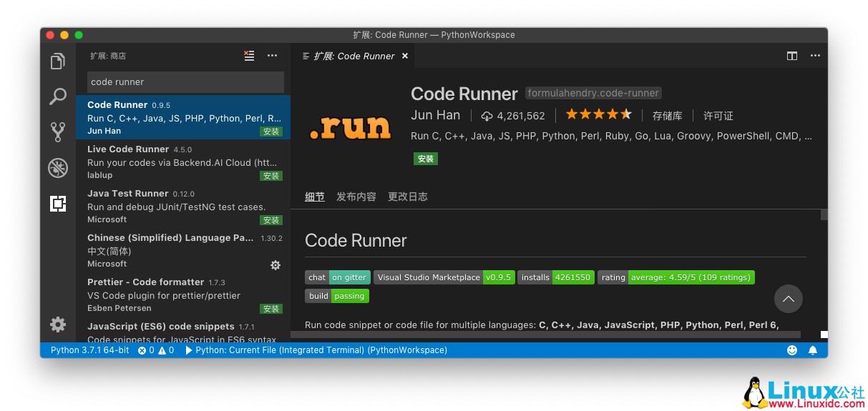Image resolution: width=868 pixels, height=411 pixels.
Task: Open the Manage gear at activity bar bottom
Action: click(x=58, y=325)
